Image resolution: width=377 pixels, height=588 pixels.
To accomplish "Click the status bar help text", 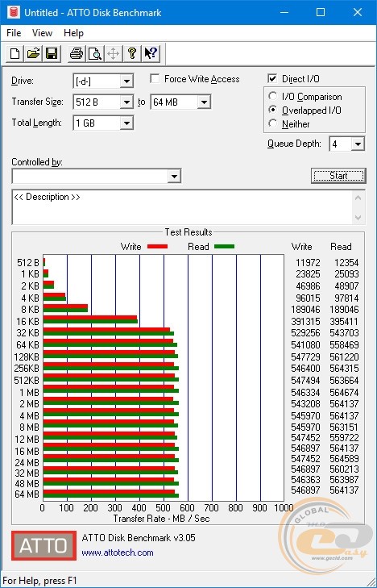I will (x=39, y=581).
